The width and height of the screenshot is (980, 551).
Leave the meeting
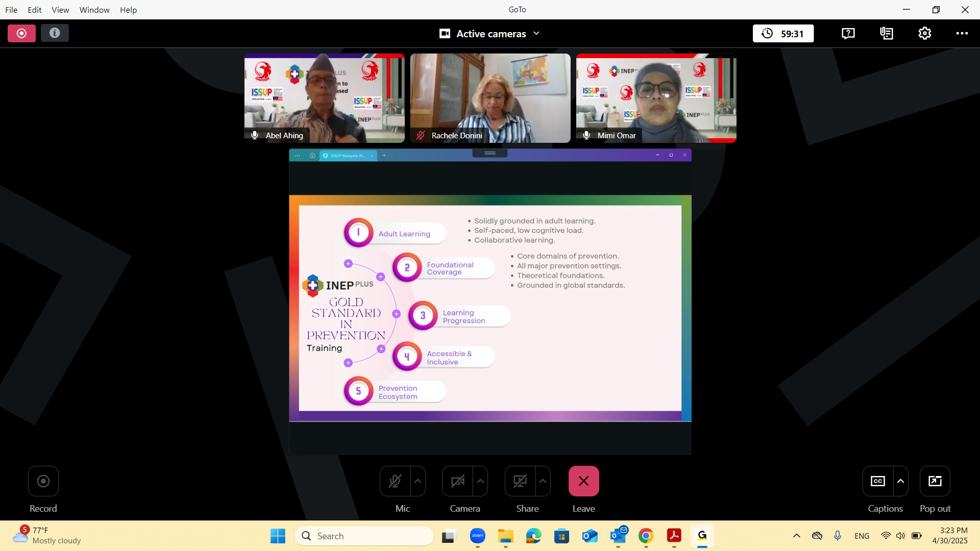pyautogui.click(x=583, y=481)
